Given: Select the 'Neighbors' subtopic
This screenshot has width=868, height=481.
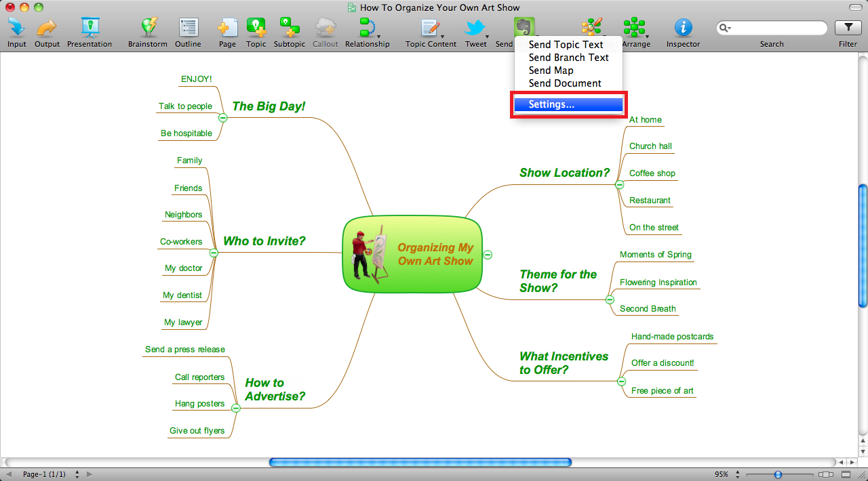Looking at the screenshot, I should click(183, 215).
